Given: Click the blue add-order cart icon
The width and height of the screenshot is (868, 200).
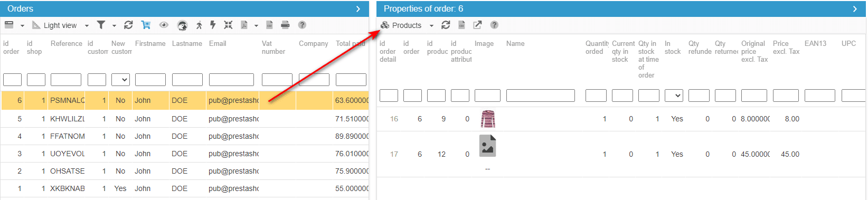Looking at the screenshot, I should click(146, 25).
